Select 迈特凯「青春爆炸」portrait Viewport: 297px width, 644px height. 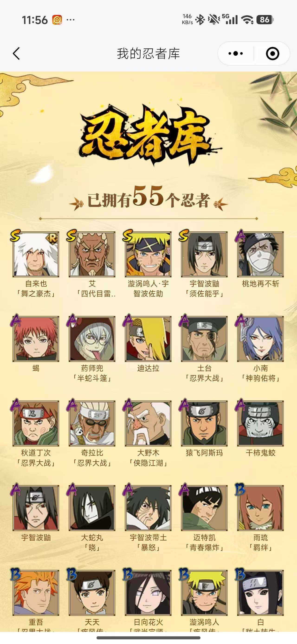tap(204, 508)
